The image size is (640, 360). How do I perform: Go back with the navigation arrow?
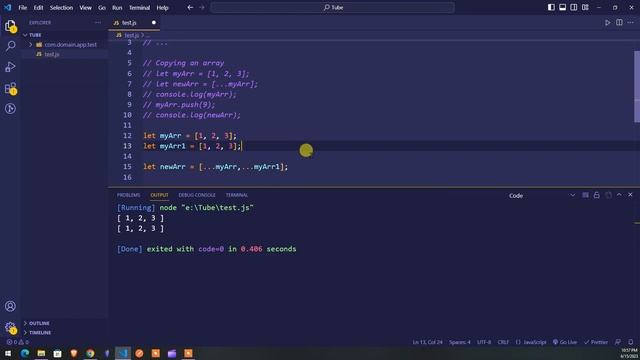tap(190, 7)
